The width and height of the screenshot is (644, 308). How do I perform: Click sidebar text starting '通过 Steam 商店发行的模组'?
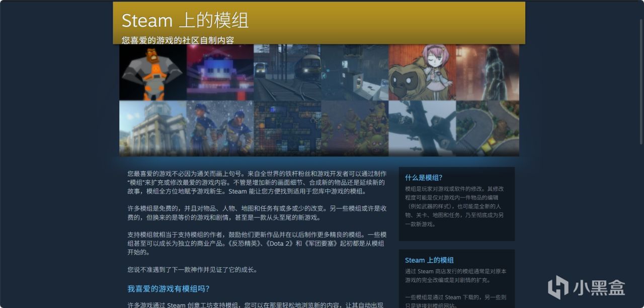(x=455, y=276)
